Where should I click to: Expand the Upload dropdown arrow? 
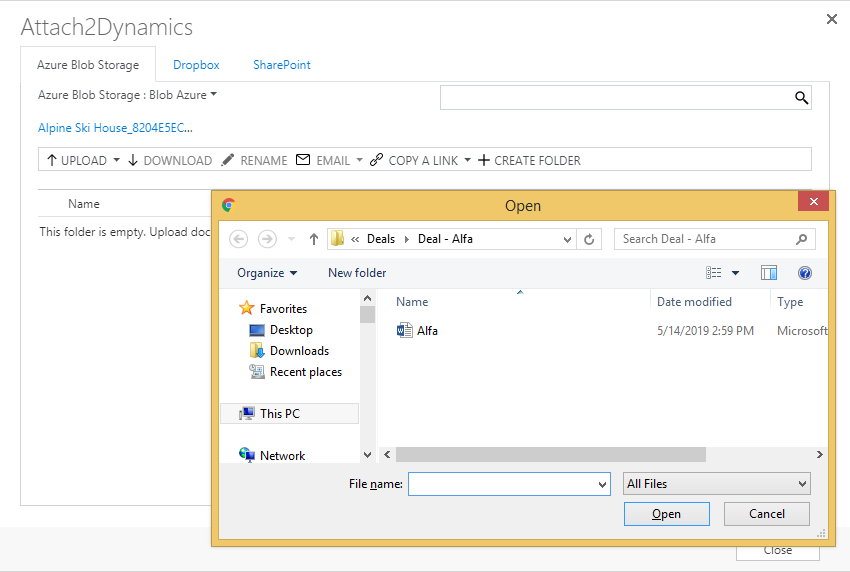coord(117,160)
